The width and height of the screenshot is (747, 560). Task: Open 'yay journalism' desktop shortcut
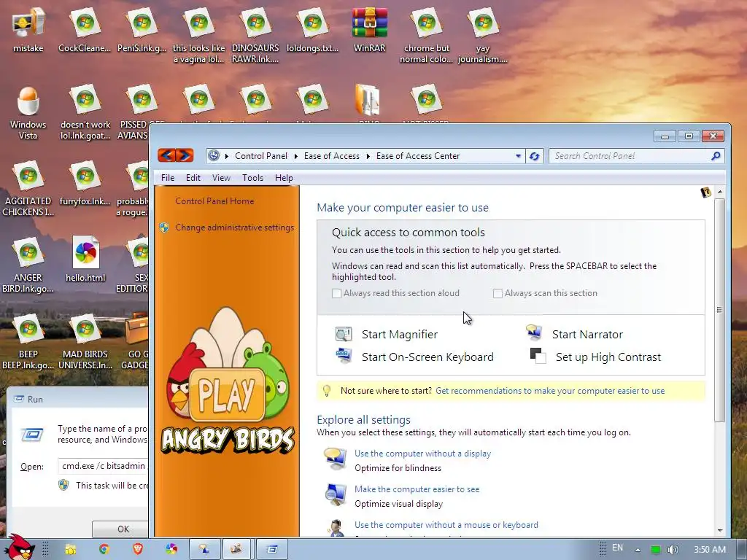coord(483,36)
